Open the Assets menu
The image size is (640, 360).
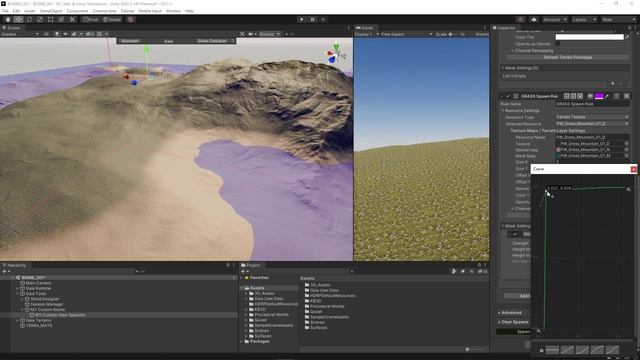30,11
